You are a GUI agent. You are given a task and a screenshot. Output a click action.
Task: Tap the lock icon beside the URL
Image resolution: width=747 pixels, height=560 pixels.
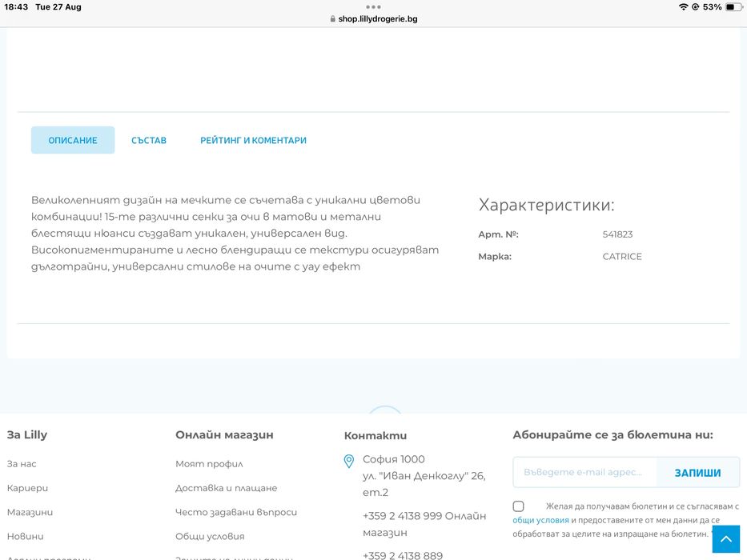(332, 19)
